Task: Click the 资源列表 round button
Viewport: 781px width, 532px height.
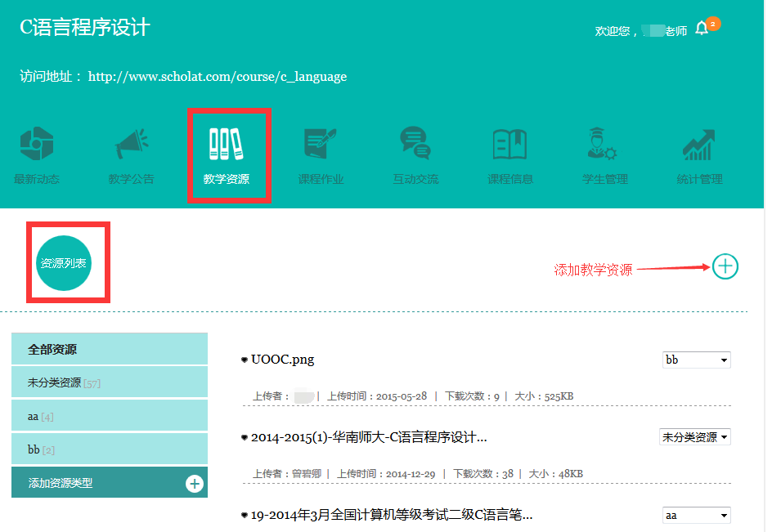Action: [x=65, y=263]
